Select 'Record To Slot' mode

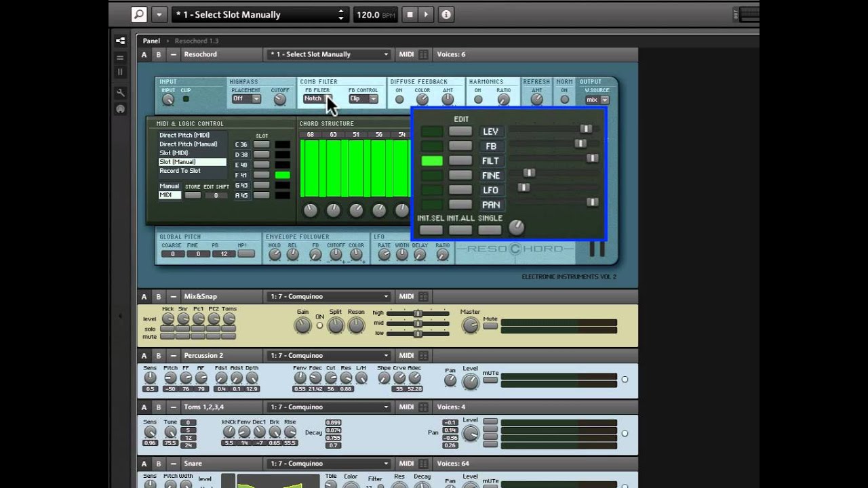point(180,171)
